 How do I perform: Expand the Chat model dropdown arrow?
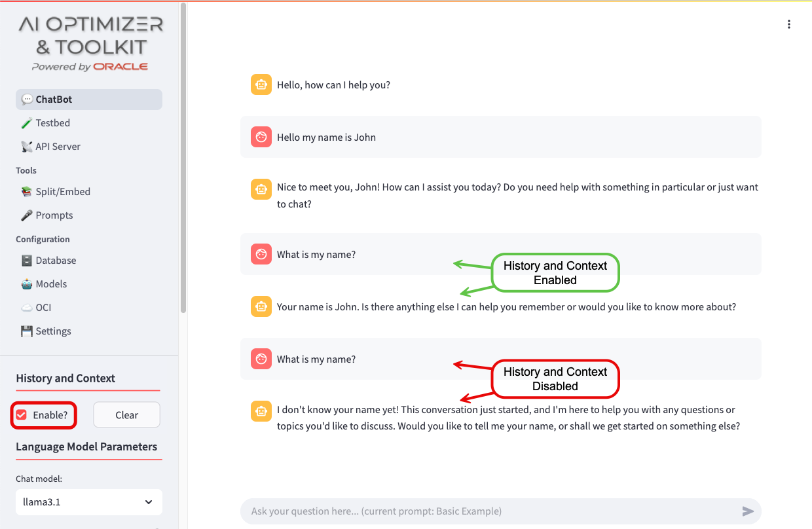pos(149,502)
